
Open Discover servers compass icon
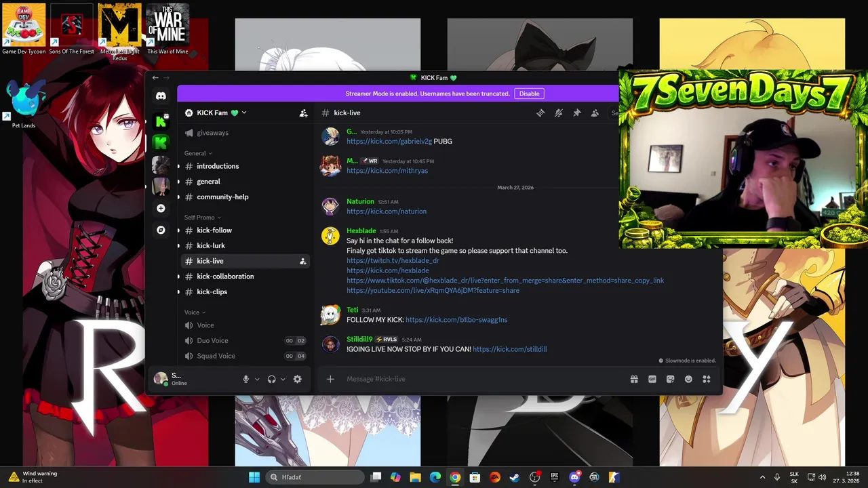pos(161,230)
